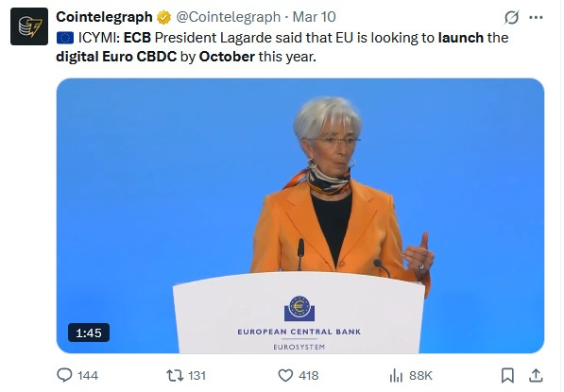
Task: Share the post via upload icon
Action: click(536, 375)
